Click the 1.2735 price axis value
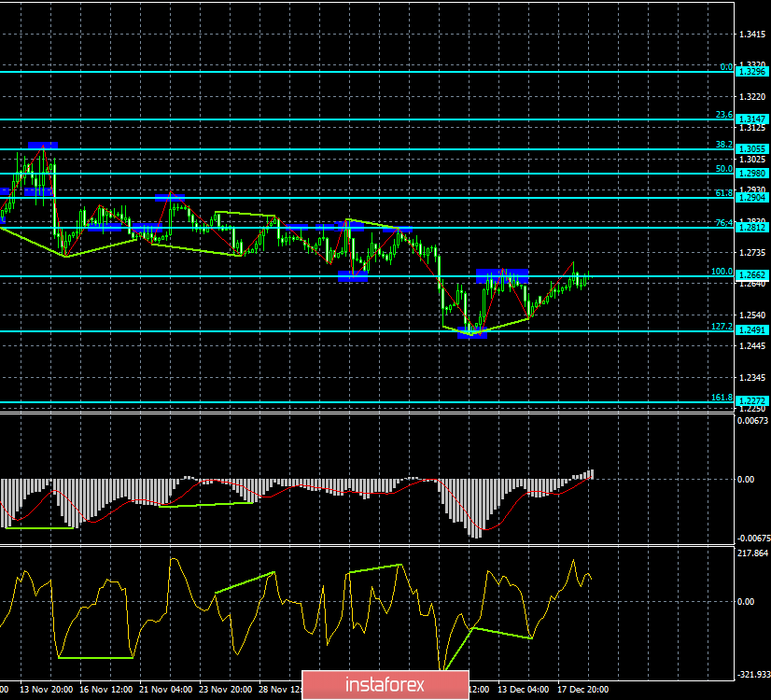 point(752,253)
